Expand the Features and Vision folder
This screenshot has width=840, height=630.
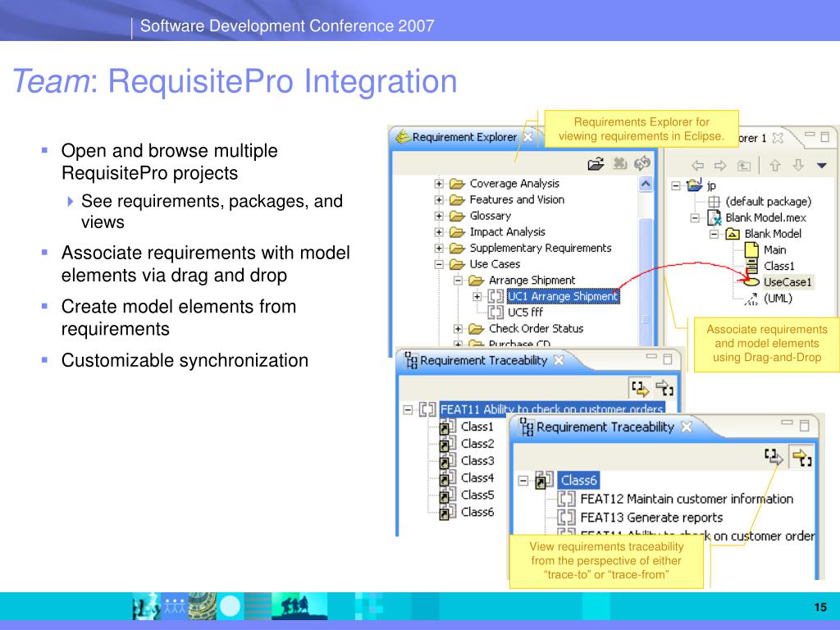(439, 200)
